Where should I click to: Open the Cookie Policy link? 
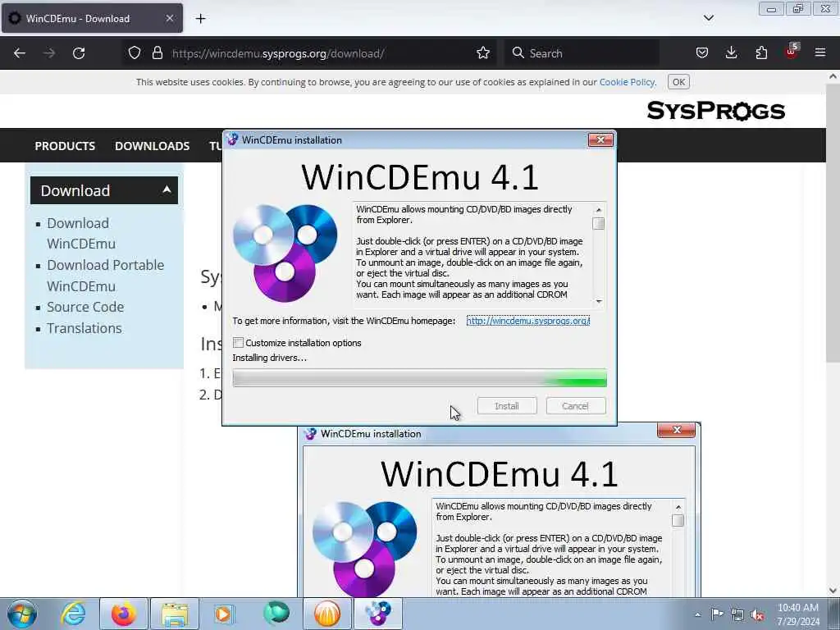pos(627,82)
